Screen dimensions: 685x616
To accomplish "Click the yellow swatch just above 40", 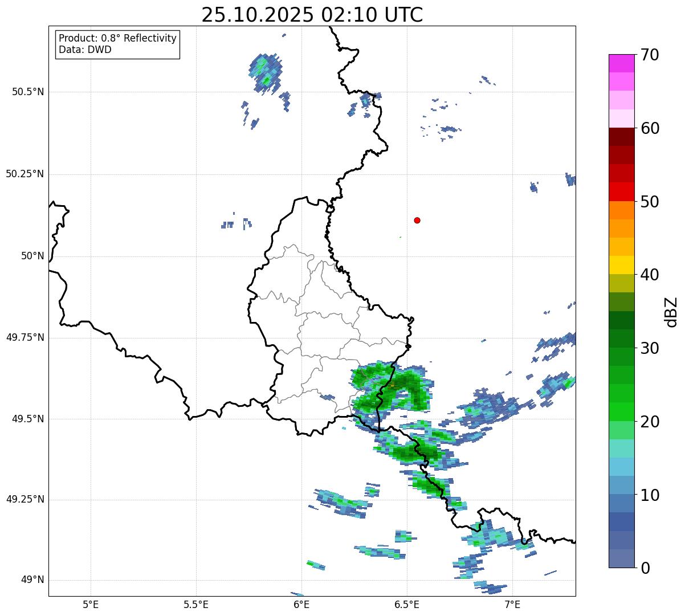I will (x=621, y=265).
